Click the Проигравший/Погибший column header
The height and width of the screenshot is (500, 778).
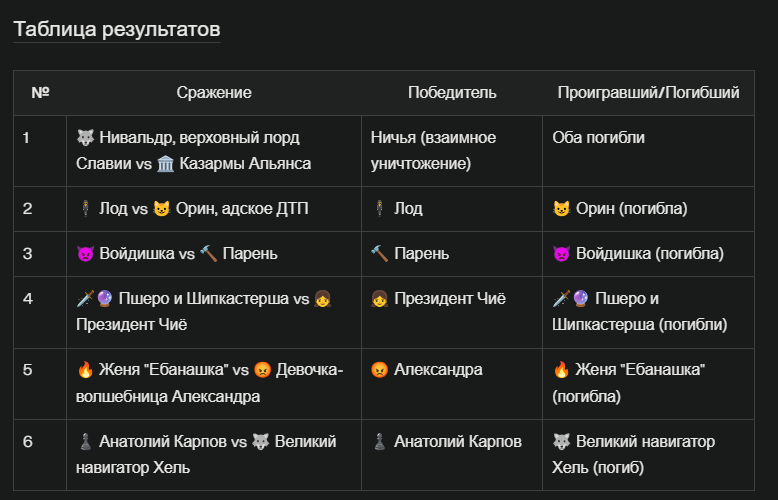click(648, 93)
